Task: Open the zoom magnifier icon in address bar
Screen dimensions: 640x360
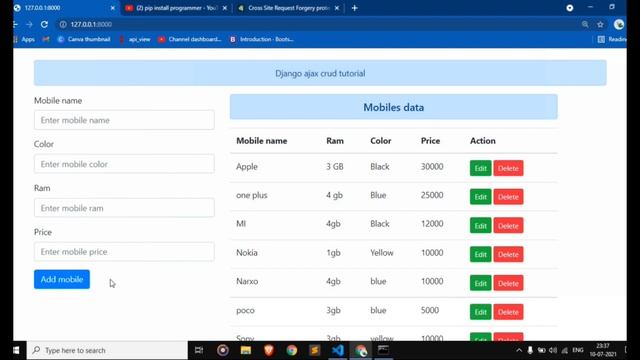Action: click(x=585, y=24)
